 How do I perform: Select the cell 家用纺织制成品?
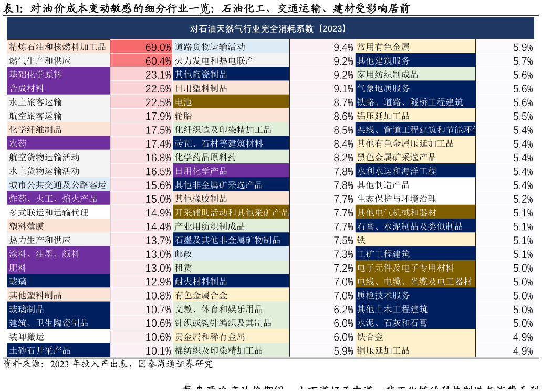click(415, 75)
